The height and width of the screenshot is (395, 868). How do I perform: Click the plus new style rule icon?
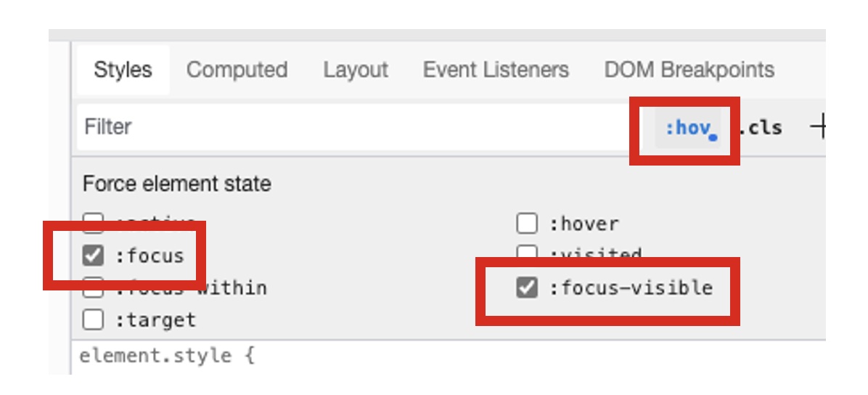click(818, 129)
